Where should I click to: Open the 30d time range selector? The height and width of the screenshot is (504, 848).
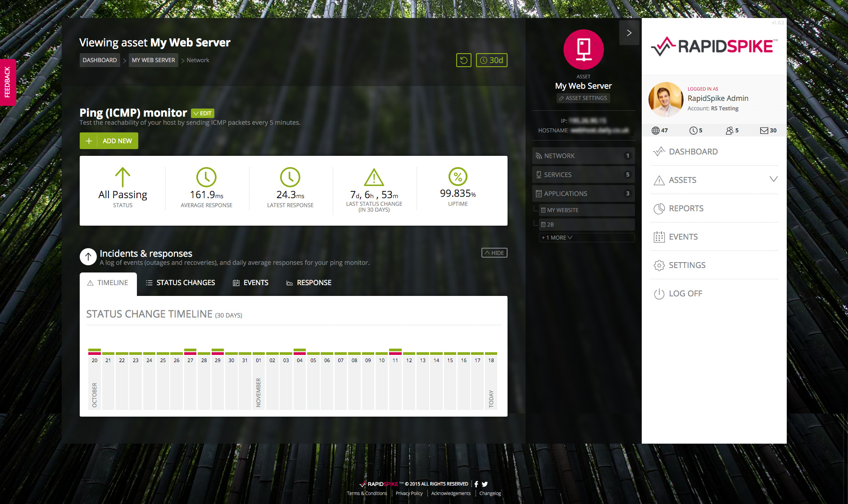click(491, 60)
